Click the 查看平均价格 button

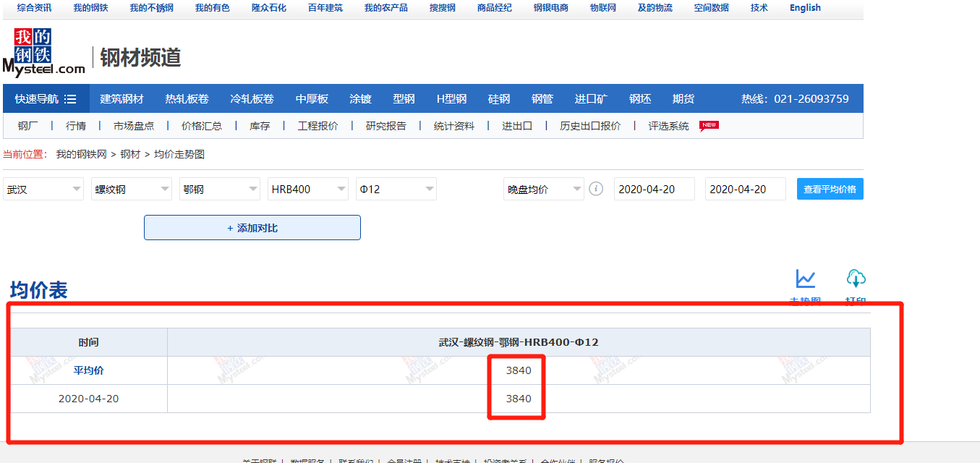[x=830, y=189]
